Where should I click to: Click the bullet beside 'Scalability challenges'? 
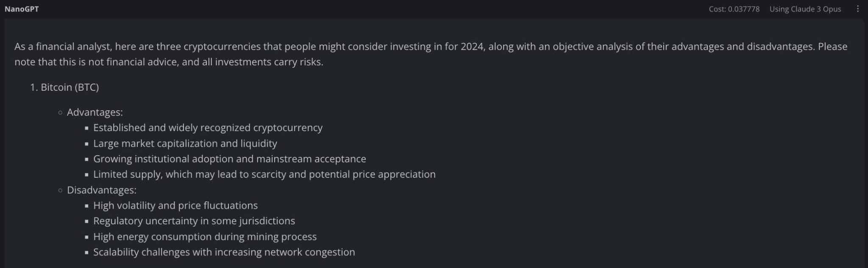point(87,252)
